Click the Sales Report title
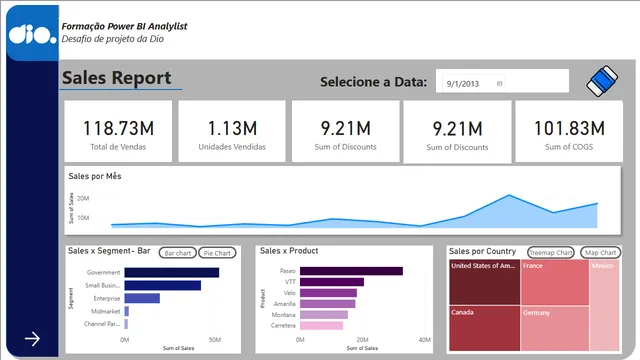This screenshot has height=360, width=640. [117, 78]
